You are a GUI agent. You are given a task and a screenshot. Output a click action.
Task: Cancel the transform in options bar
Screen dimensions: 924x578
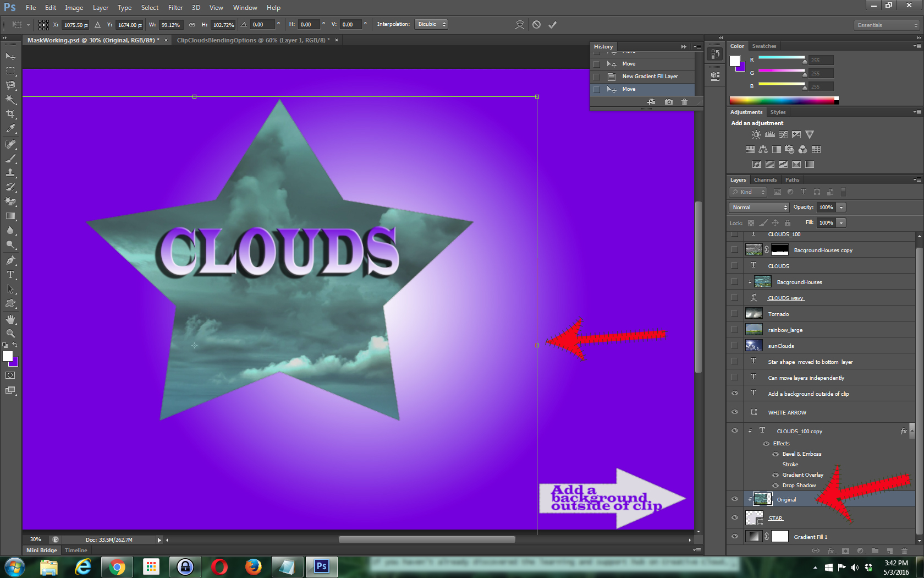(x=536, y=25)
